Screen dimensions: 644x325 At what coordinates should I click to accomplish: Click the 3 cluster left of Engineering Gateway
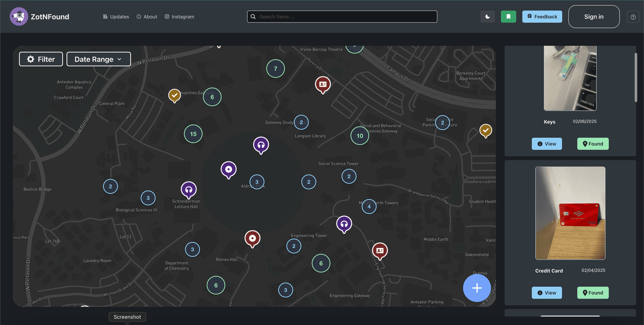pos(286,290)
